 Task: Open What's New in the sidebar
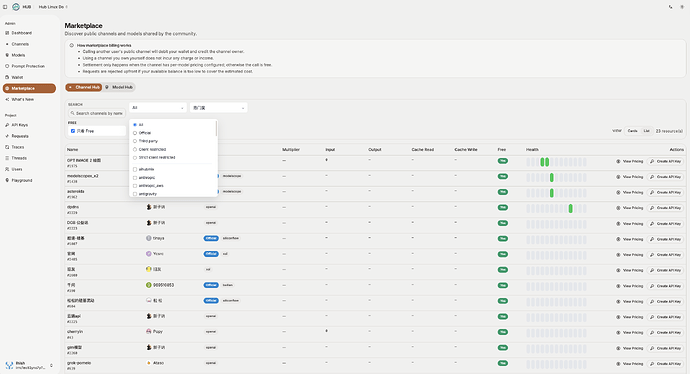pyautogui.click(x=22, y=99)
